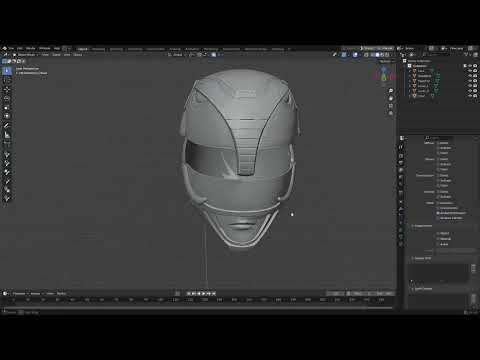This screenshot has height=360, width=480.
Task: Tick the highlighted checkbox in properties panel
Action: click(438, 213)
